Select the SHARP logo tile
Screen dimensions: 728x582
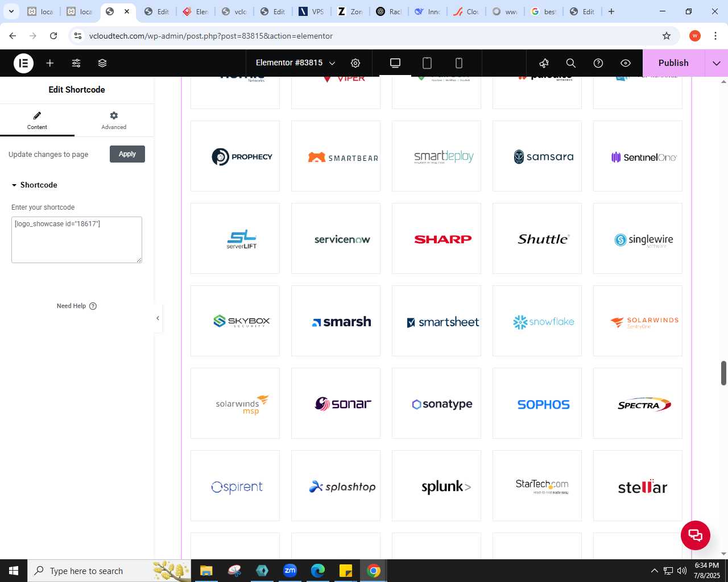click(x=436, y=238)
